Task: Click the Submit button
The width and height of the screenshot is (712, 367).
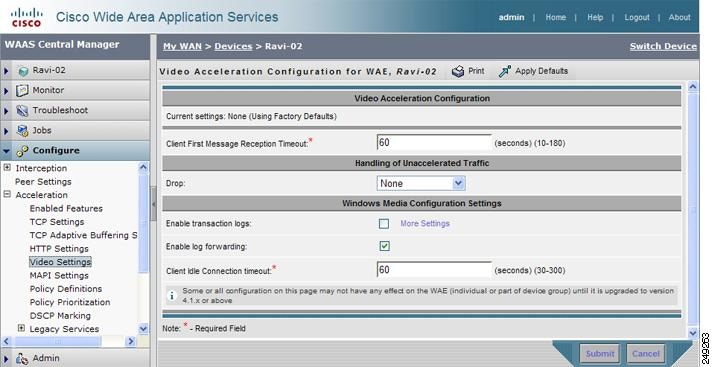Action: pos(599,353)
